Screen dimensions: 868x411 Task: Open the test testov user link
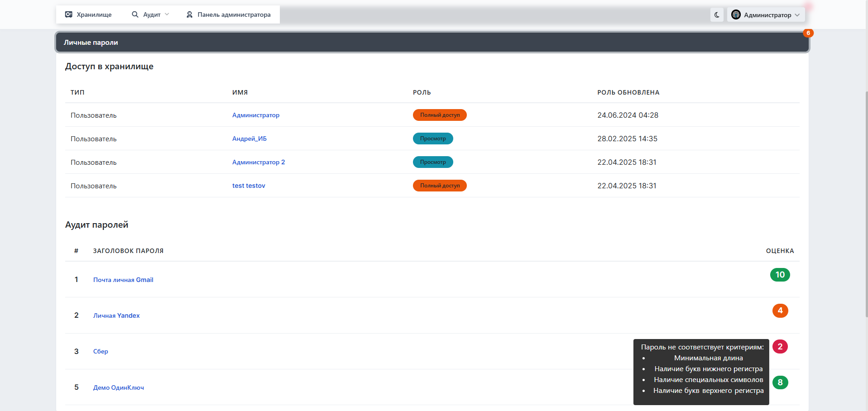(249, 186)
